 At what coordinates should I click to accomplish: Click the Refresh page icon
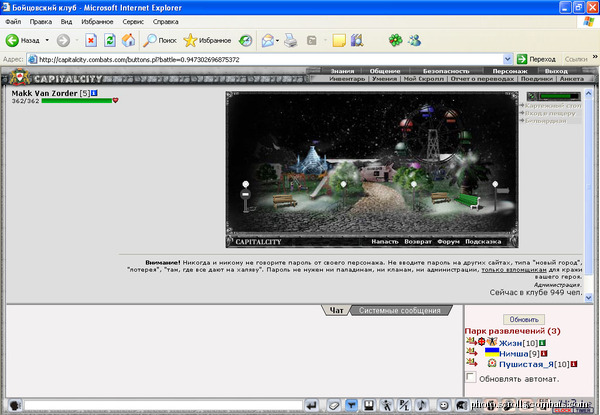click(x=110, y=40)
